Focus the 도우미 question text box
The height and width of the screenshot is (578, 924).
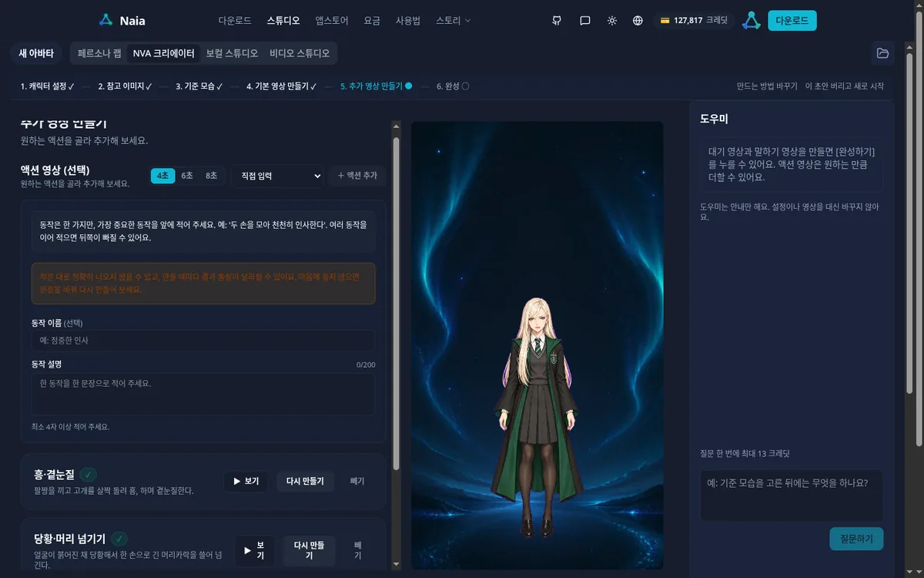click(792, 496)
